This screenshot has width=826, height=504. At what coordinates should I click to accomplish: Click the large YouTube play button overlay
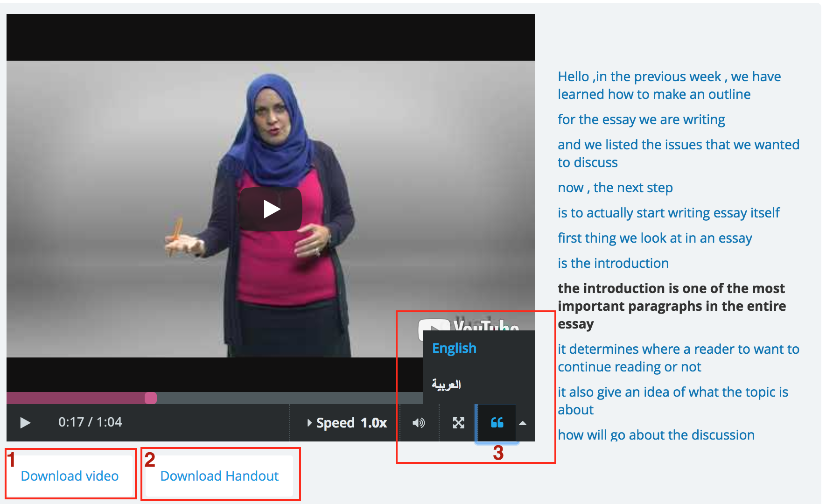(271, 209)
